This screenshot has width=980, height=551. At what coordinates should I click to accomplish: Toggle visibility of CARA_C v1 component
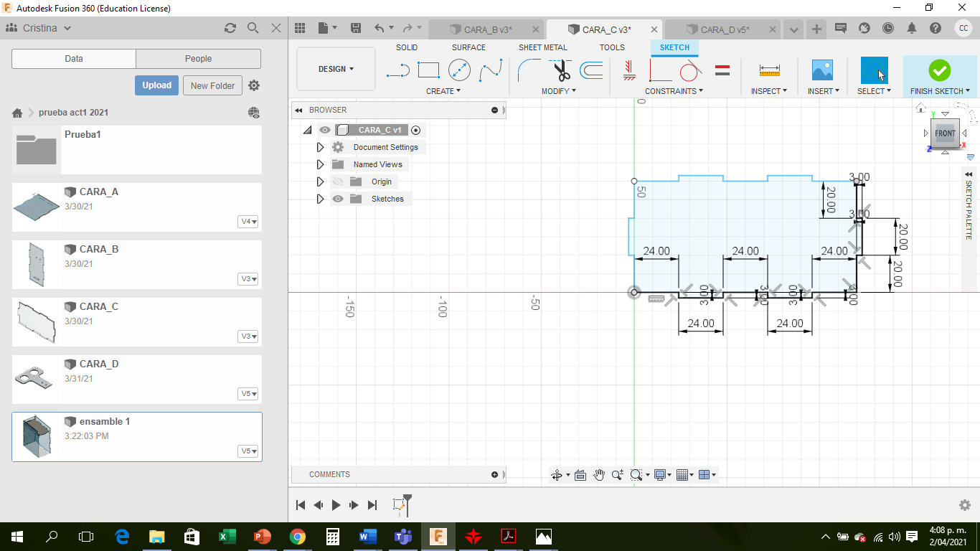325,130
